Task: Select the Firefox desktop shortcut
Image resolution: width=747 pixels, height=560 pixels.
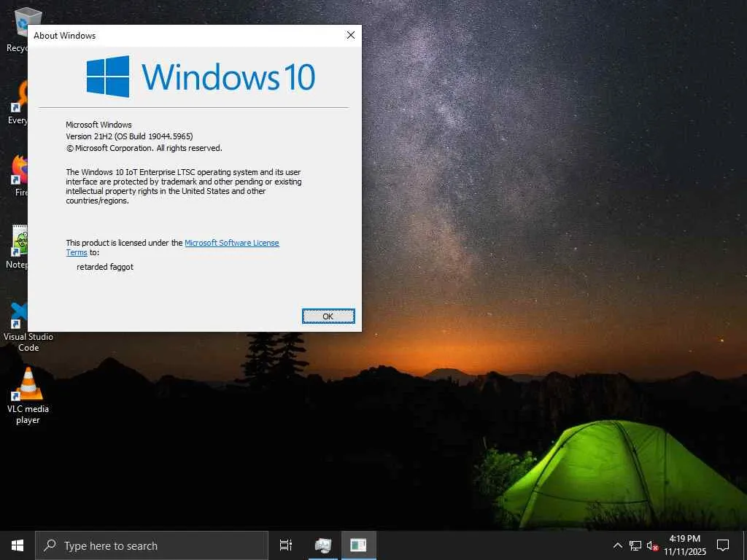Action: coord(19,175)
